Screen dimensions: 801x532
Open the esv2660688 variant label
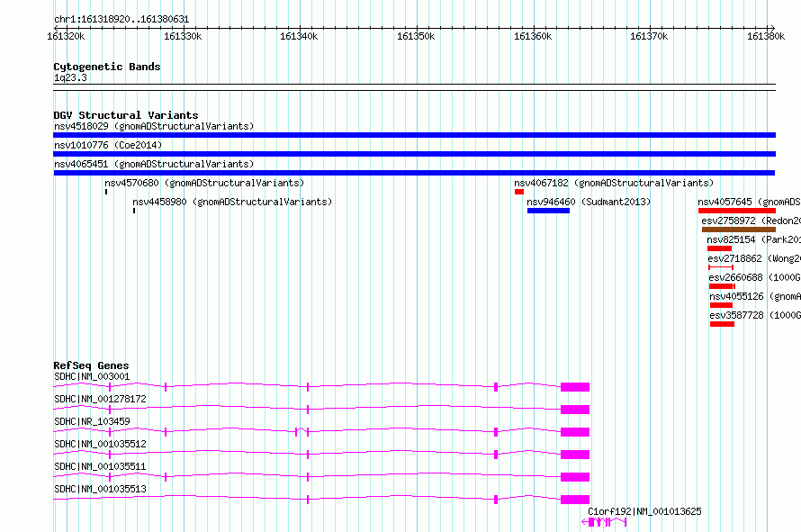(x=755, y=277)
